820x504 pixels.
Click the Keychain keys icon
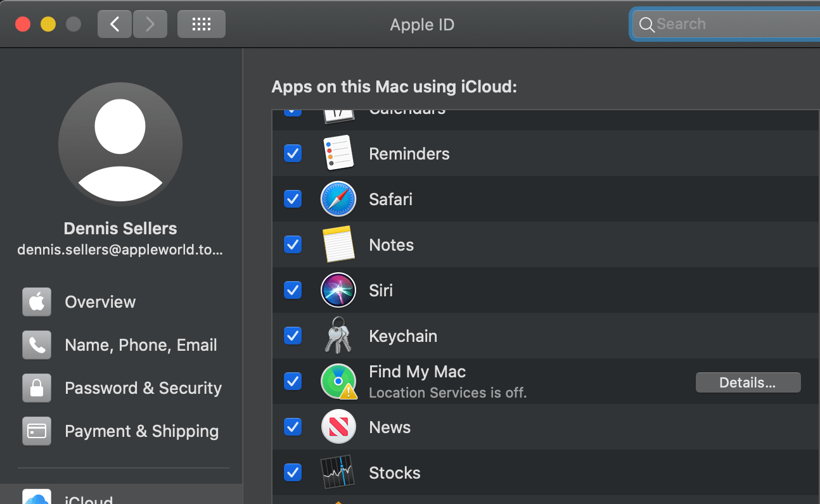[338, 336]
